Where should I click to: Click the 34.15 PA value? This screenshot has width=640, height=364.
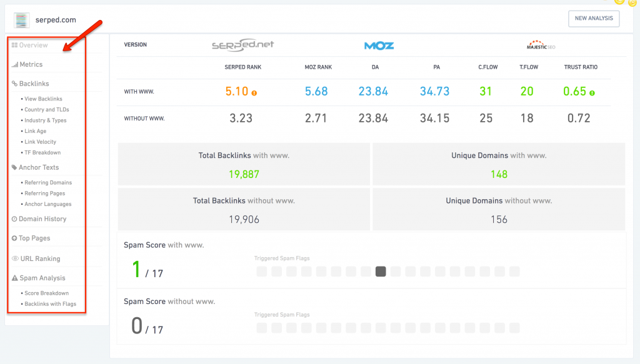pos(435,118)
